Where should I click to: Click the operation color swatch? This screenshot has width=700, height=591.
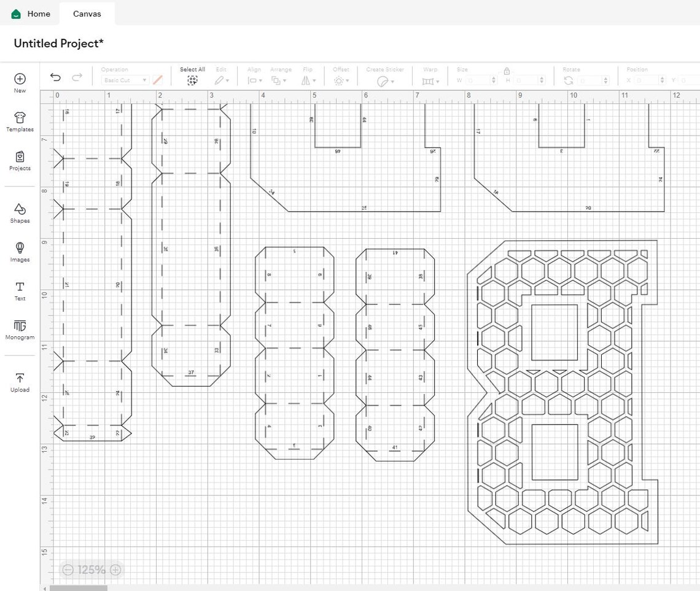(x=158, y=80)
